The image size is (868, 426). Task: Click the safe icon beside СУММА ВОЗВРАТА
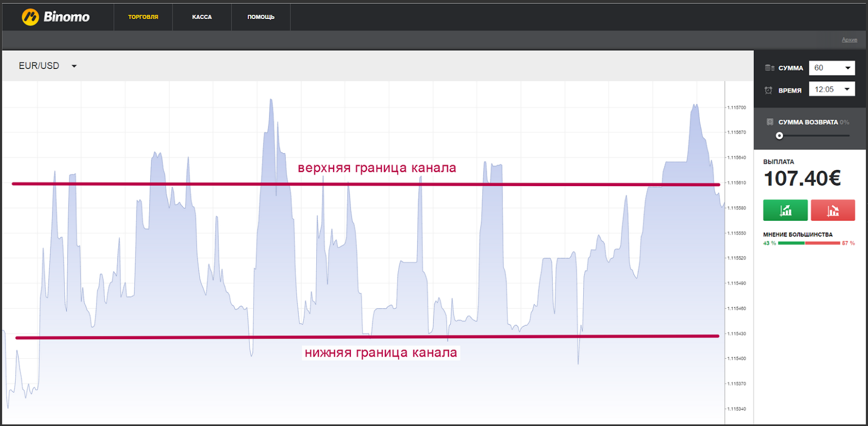point(770,122)
